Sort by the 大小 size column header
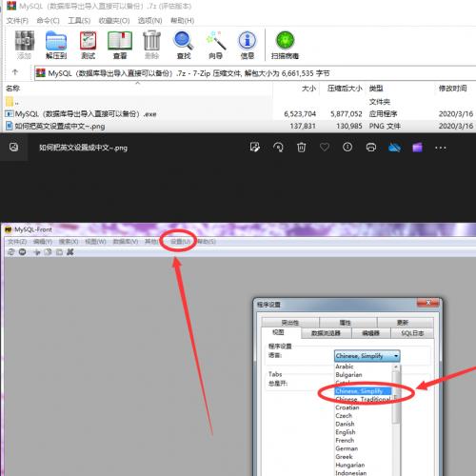 tap(308, 89)
